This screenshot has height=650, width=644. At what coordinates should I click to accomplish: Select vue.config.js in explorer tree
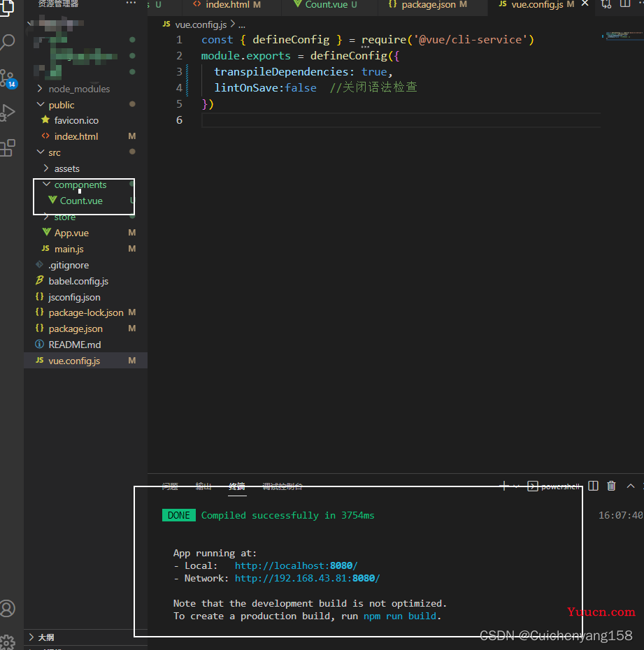pyautogui.click(x=85, y=361)
